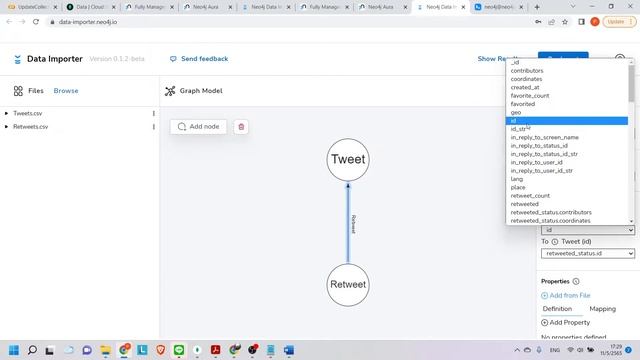Viewport: 640px width, 360px height.
Task: Click the Add node button
Action: point(198,127)
